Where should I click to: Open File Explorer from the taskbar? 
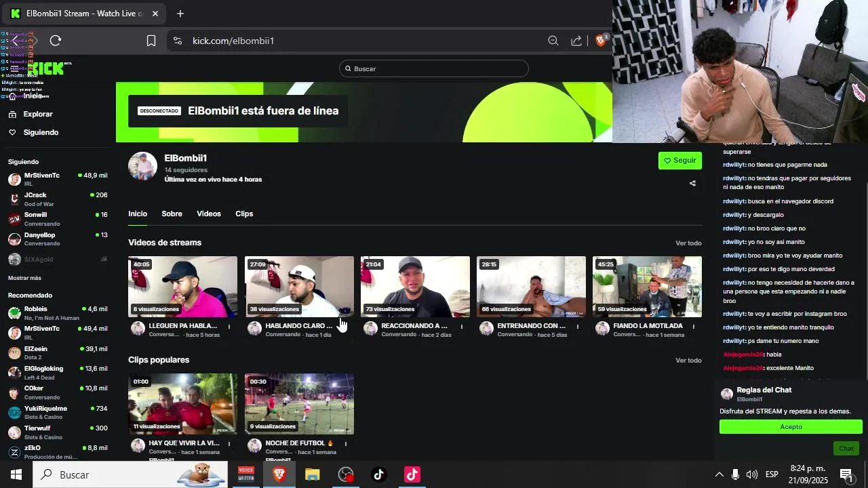click(312, 474)
